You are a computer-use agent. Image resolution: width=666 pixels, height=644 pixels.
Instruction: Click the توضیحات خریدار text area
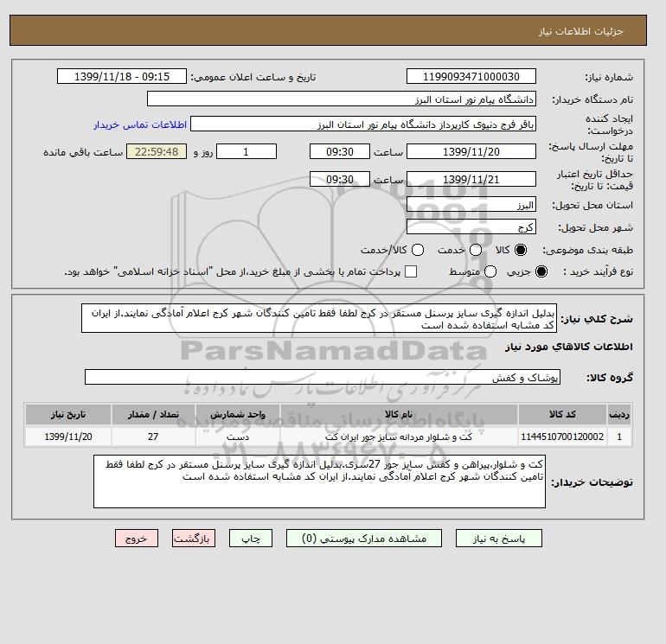(x=319, y=481)
